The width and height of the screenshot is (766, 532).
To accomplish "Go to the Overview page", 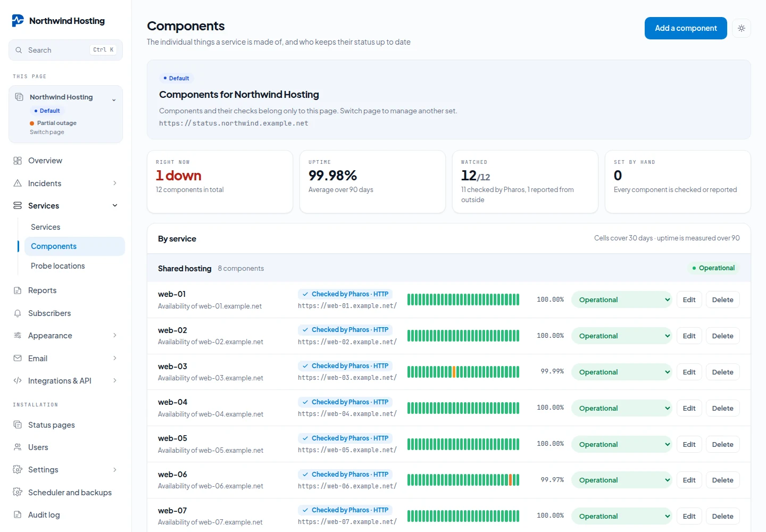I will (x=66, y=161).
